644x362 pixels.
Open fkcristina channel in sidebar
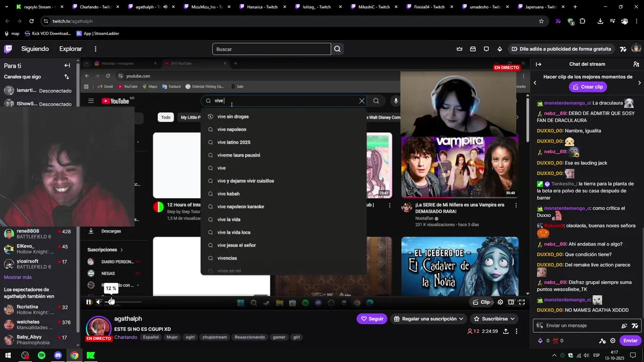[x=39, y=310]
